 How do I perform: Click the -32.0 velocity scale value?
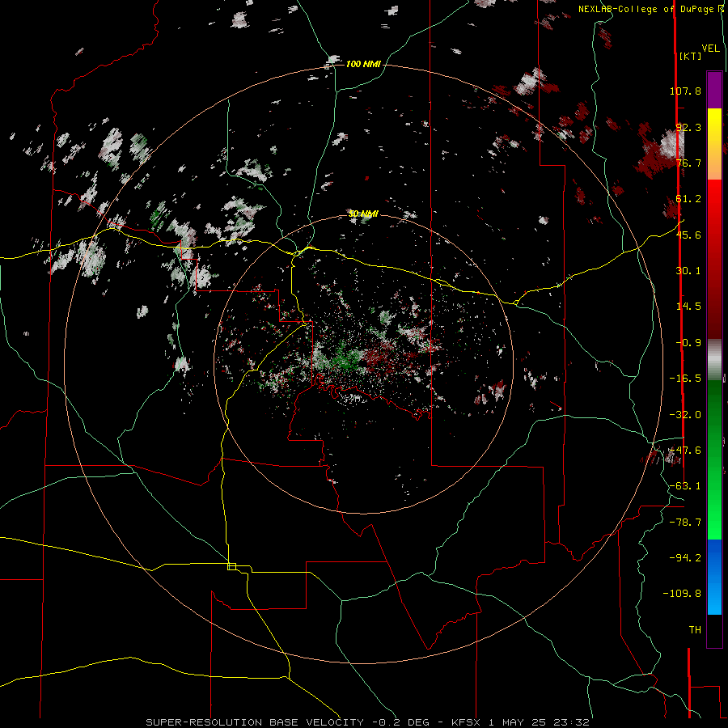coord(685,415)
